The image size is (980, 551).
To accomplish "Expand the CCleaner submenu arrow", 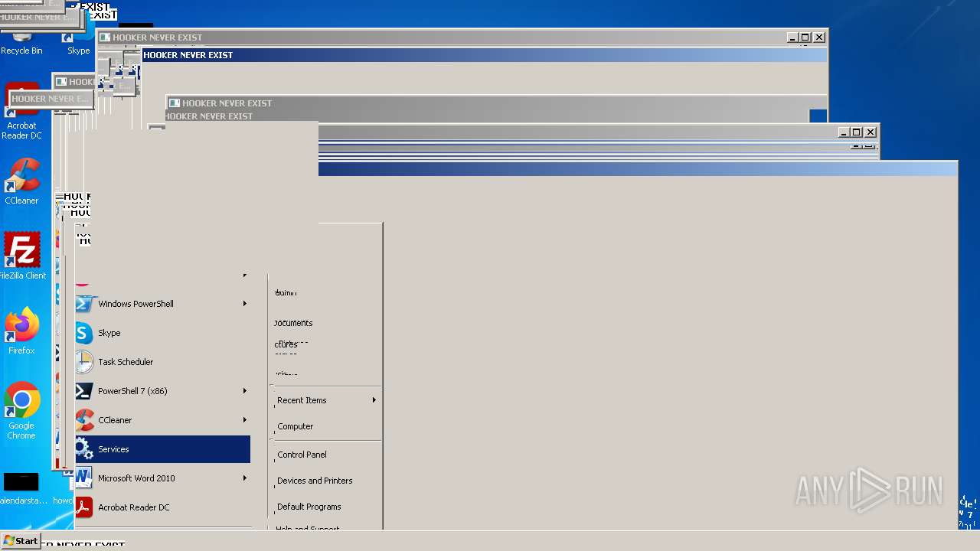I will coord(245,420).
